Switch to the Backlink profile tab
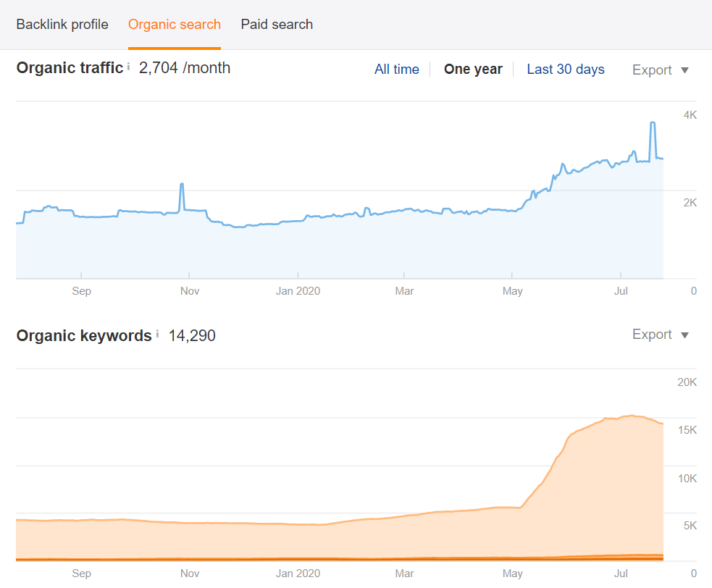 click(62, 24)
